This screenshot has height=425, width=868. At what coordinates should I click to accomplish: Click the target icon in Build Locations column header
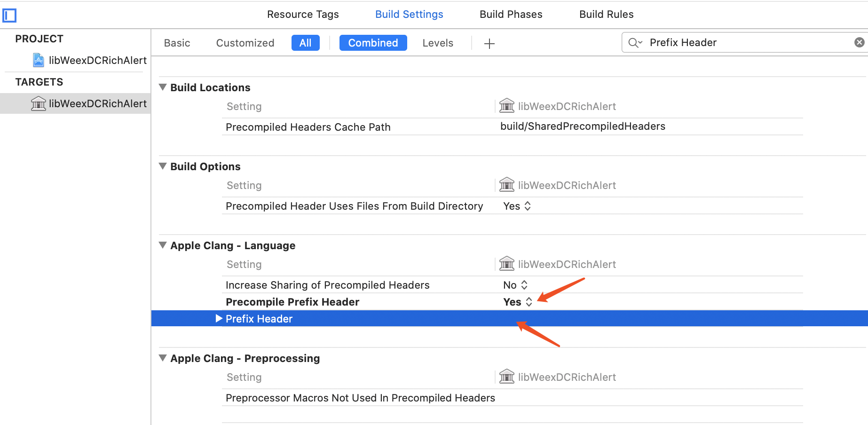pos(507,106)
